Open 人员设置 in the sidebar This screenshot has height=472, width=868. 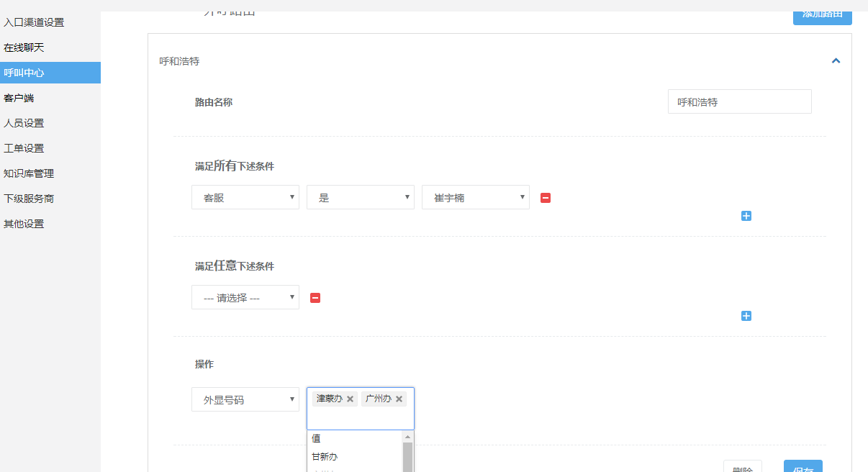tap(24, 123)
